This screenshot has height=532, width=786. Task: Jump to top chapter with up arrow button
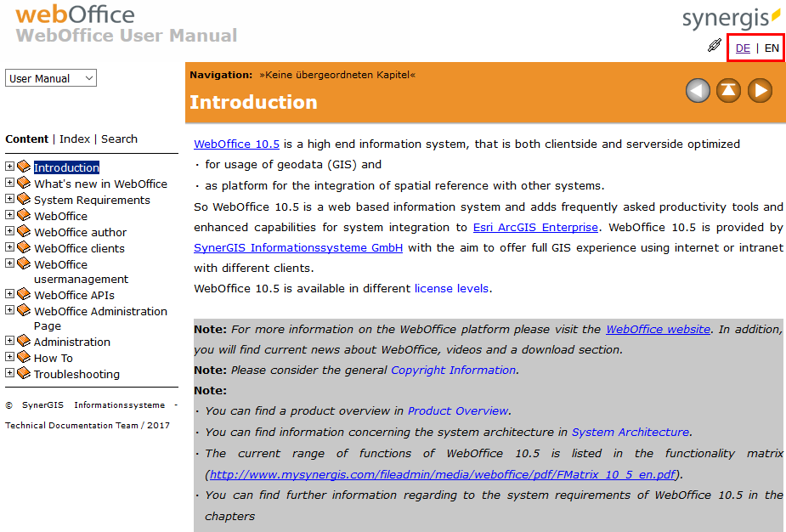pyautogui.click(x=728, y=91)
